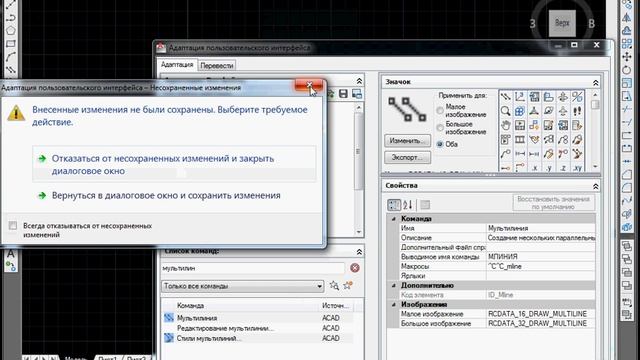Pick the .z point filter icon

[x=563, y=167]
